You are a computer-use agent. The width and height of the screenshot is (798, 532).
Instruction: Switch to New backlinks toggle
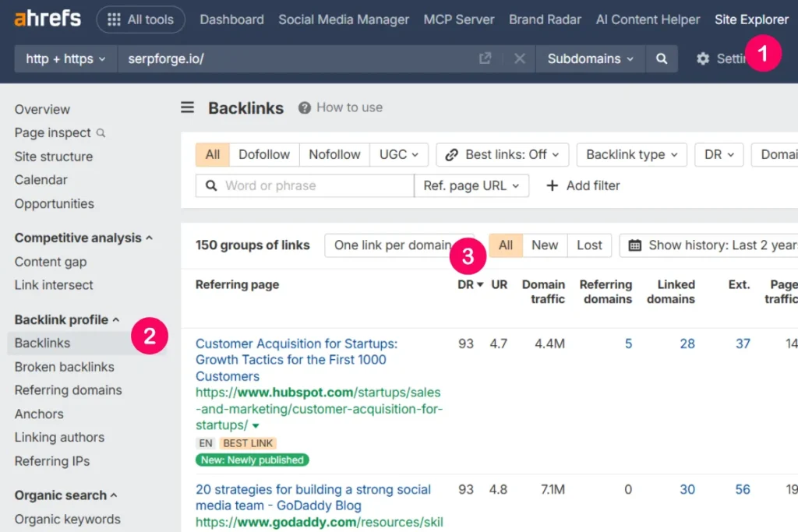[545, 245]
